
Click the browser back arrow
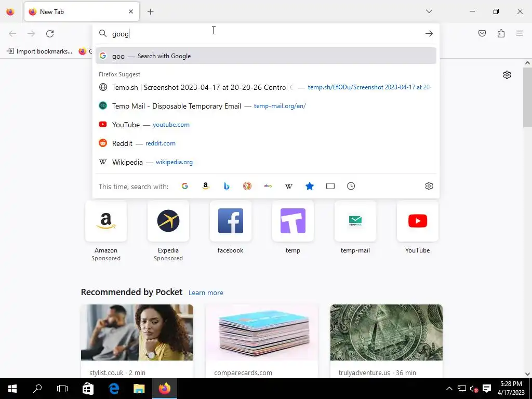[x=12, y=34]
